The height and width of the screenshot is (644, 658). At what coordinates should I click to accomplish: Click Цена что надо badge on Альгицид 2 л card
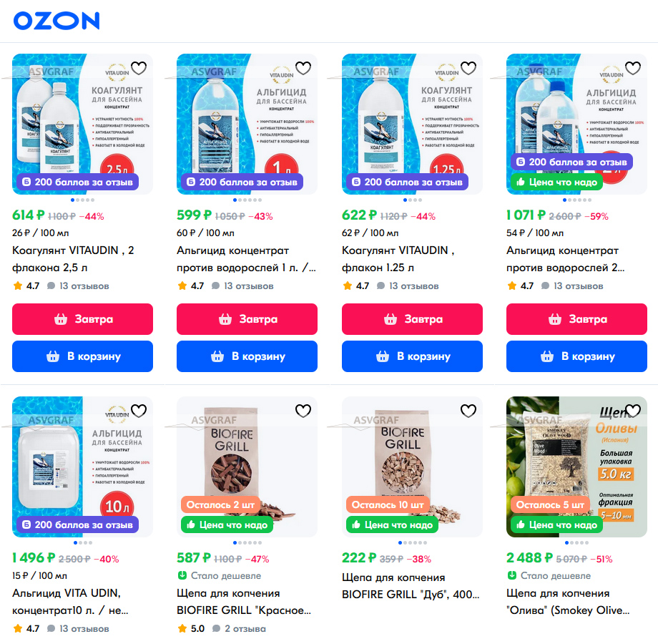point(557,182)
